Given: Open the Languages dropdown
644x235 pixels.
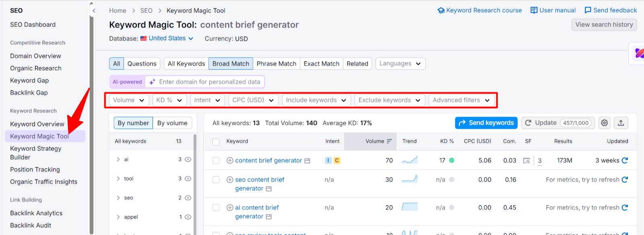Looking at the screenshot, I should pyautogui.click(x=400, y=63).
